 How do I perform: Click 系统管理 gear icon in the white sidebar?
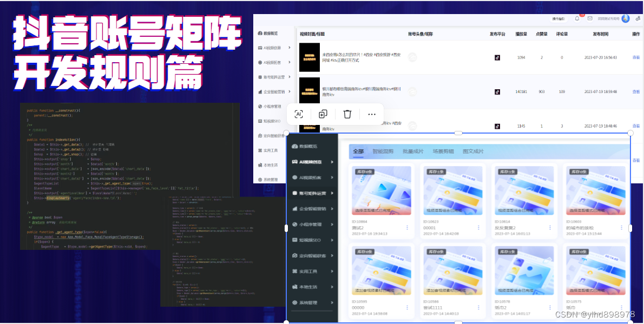click(260, 180)
